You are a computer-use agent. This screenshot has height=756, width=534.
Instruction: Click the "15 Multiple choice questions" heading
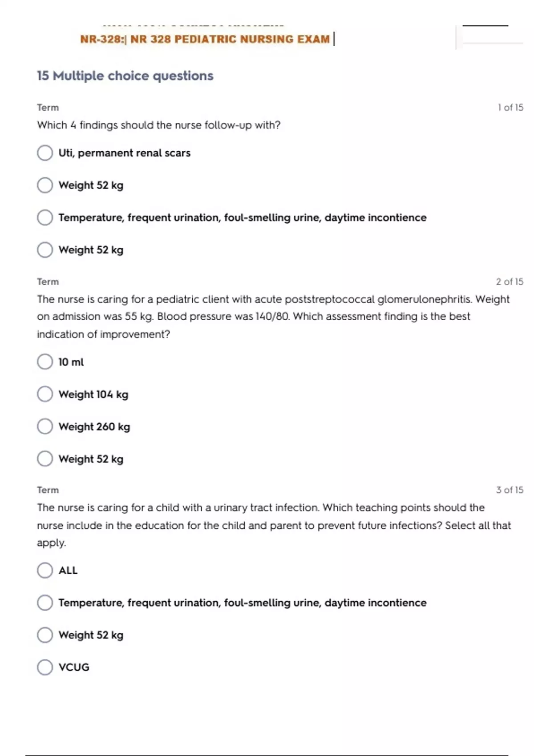click(125, 76)
